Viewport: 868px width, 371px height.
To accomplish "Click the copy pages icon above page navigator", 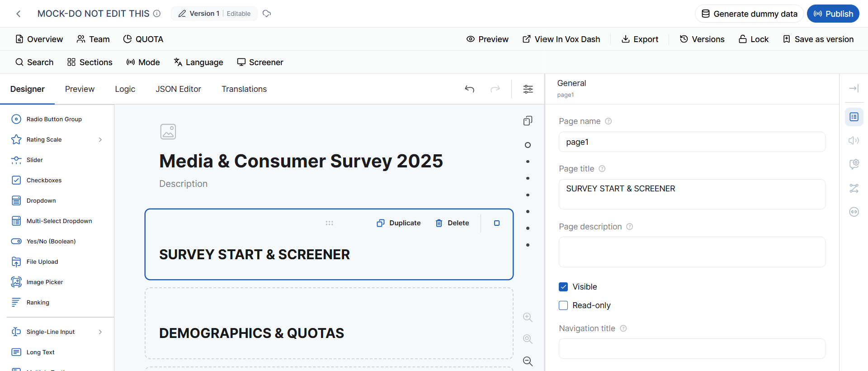I will point(528,121).
